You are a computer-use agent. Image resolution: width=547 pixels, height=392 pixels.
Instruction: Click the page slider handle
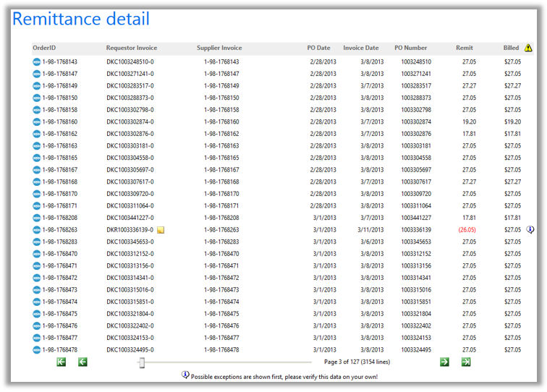coord(142,362)
